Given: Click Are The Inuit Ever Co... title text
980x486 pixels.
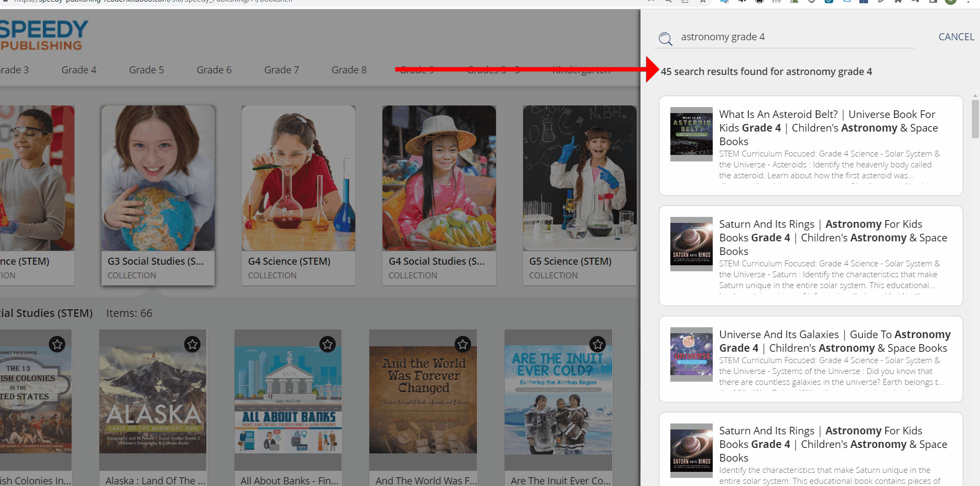Looking at the screenshot, I should click(x=561, y=481).
